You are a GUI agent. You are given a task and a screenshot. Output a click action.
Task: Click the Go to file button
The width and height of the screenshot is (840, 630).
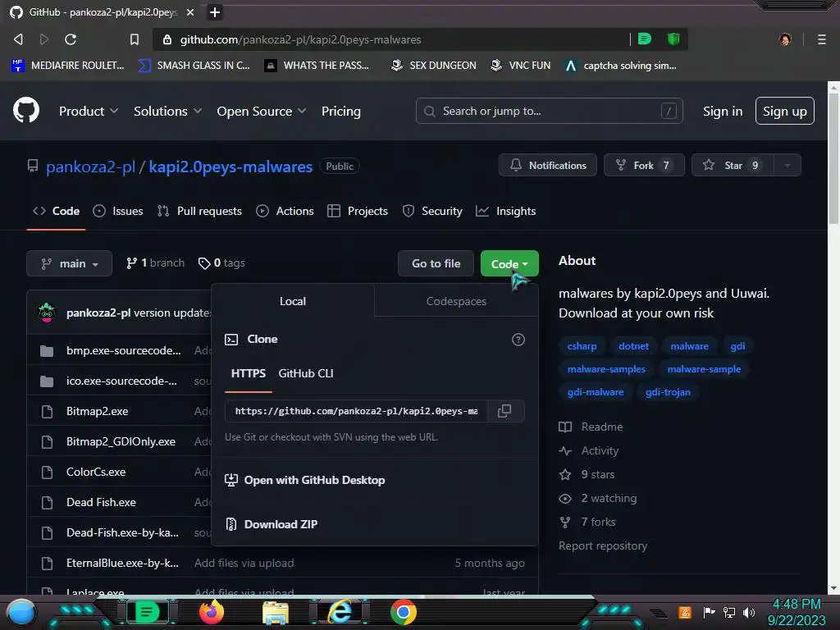tap(436, 263)
